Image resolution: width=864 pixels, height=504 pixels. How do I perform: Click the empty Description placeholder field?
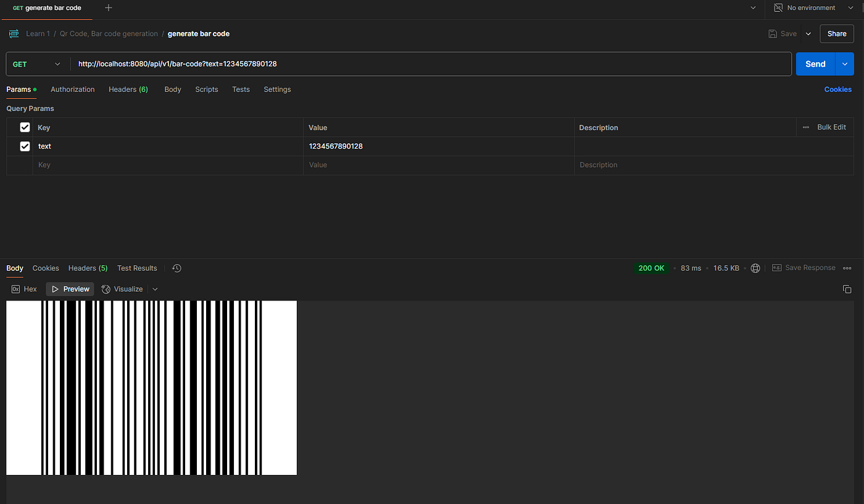715,165
